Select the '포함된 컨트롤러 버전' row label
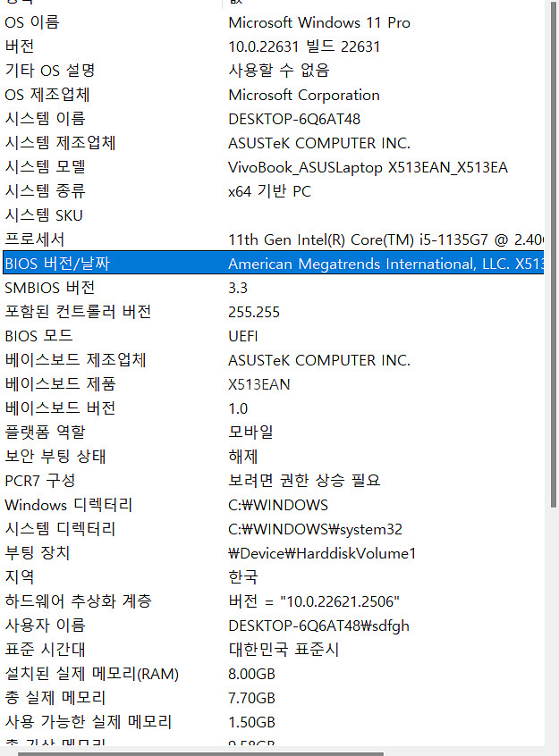 point(78,312)
